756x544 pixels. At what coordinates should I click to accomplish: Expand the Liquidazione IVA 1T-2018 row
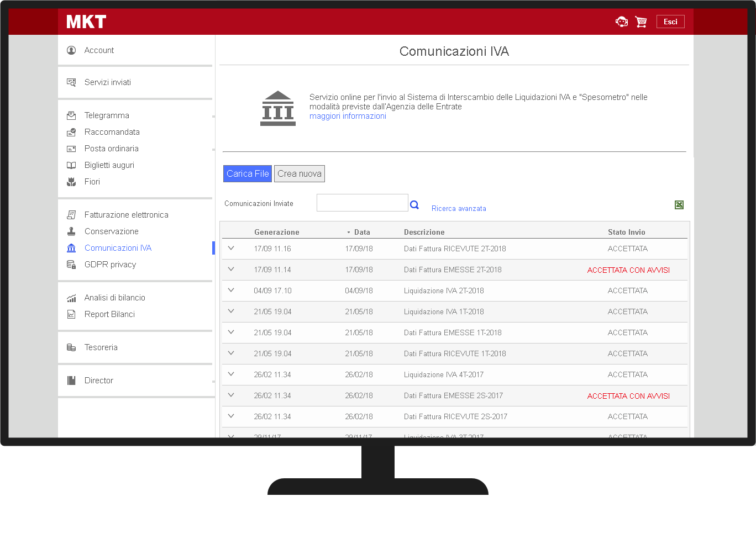[231, 311]
